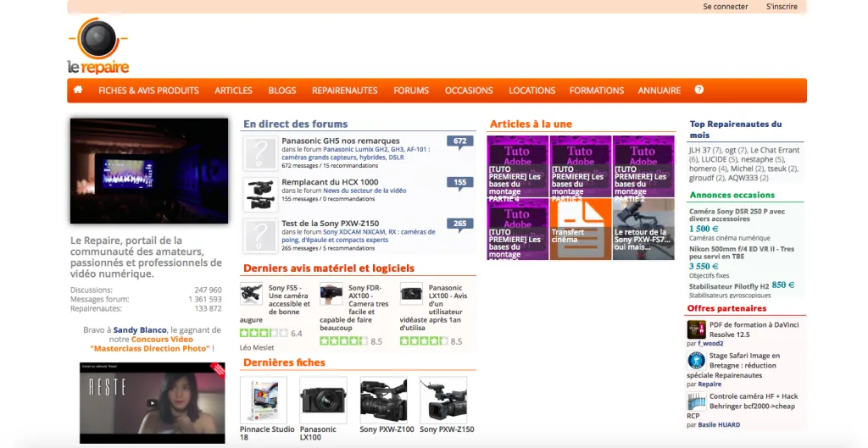Select the '1 500 €' price text

pyautogui.click(x=704, y=229)
